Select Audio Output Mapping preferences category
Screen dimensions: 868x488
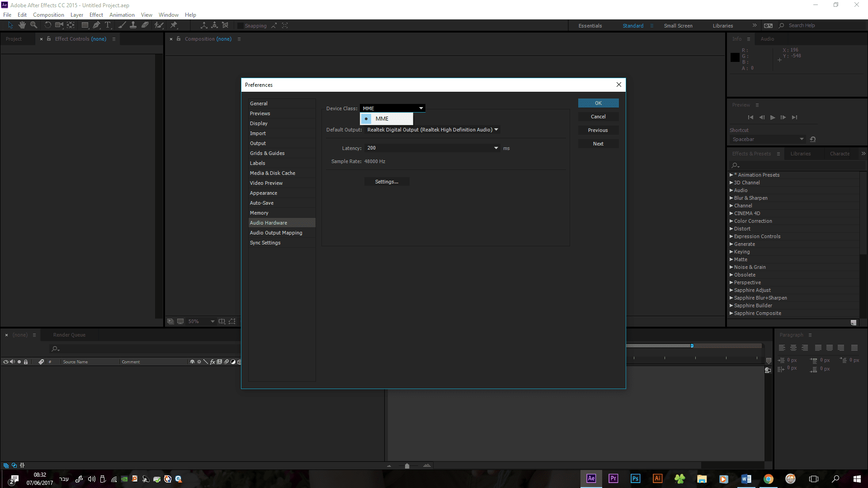pyautogui.click(x=276, y=233)
